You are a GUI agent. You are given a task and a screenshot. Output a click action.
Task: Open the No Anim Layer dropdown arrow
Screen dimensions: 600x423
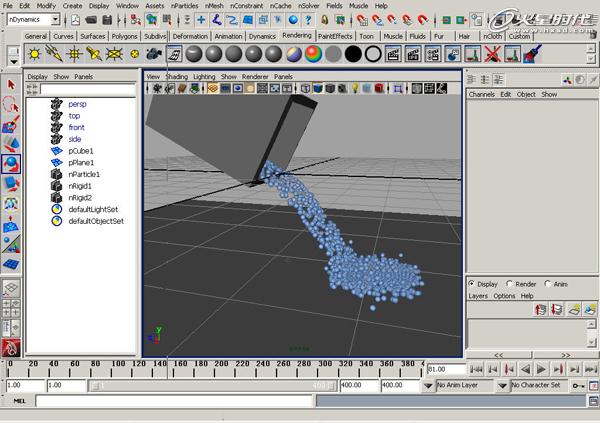428,385
